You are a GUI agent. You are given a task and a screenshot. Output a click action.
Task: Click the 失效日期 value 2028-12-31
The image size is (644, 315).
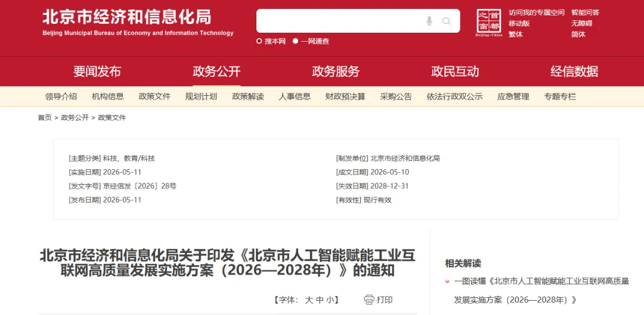pyautogui.click(x=389, y=186)
